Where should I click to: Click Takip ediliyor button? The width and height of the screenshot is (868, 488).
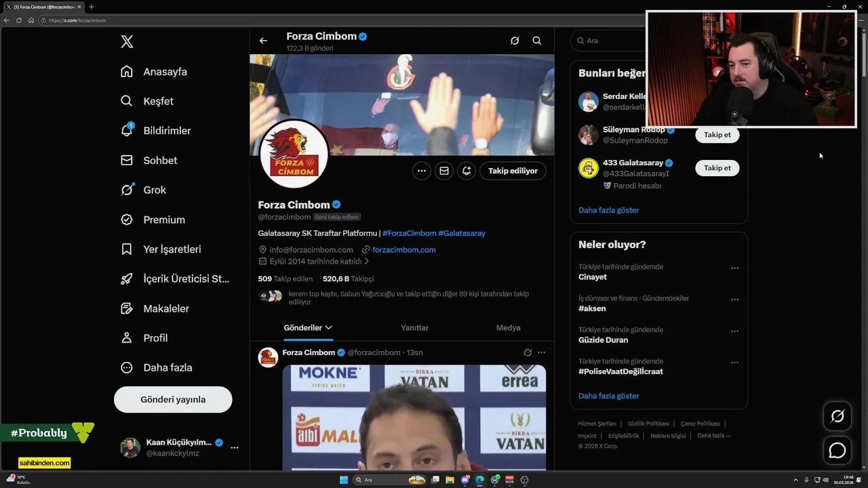[x=513, y=171]
